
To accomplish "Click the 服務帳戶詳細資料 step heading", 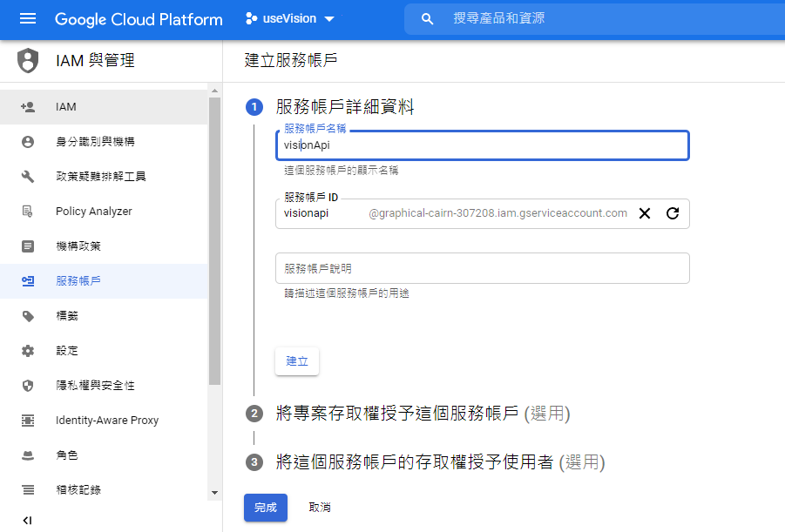I will pos(345,106).
